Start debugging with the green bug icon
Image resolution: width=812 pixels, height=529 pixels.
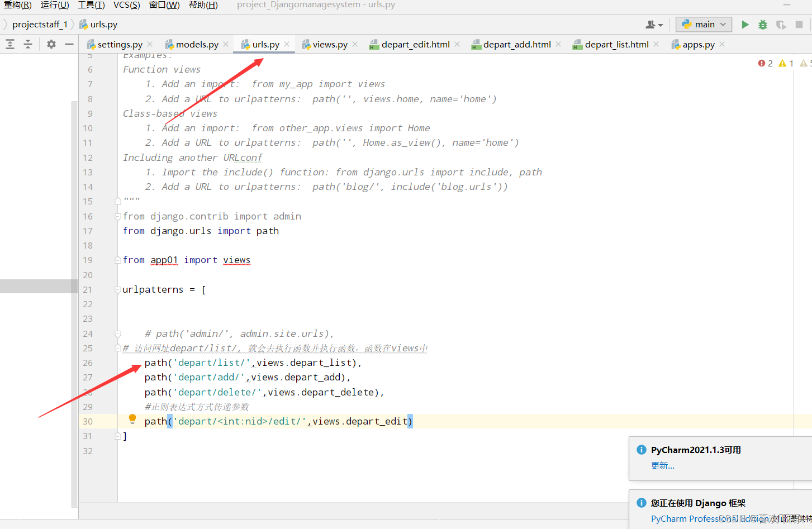click(x=763, y=25)
